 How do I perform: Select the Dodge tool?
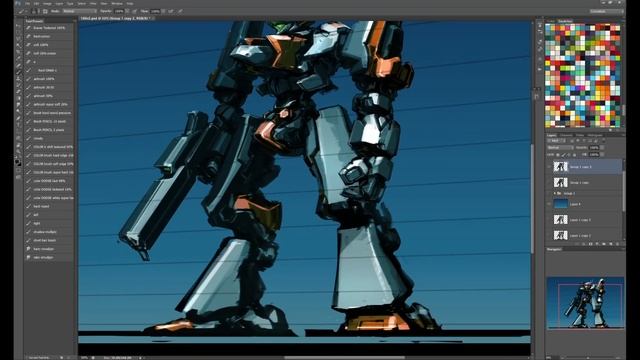[x=18, y=111]
